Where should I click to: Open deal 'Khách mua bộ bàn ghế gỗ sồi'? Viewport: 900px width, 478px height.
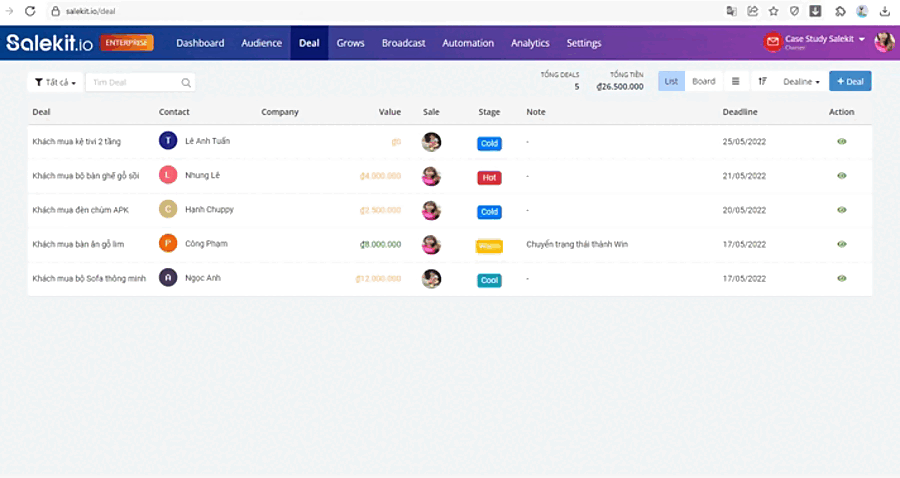pos(86,176)
